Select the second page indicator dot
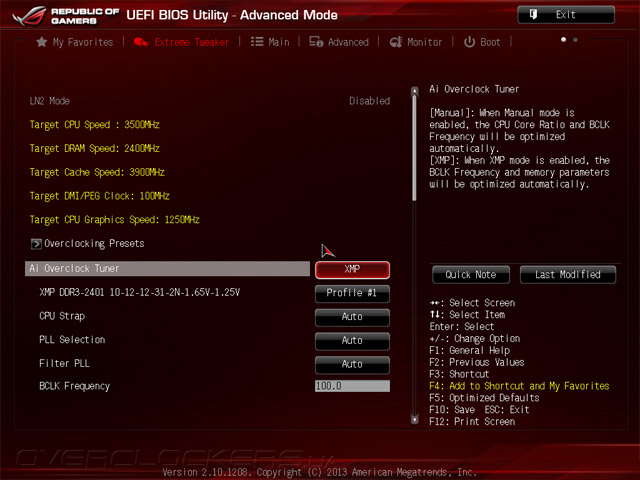640x480 pixels. (x=576, y=40)
